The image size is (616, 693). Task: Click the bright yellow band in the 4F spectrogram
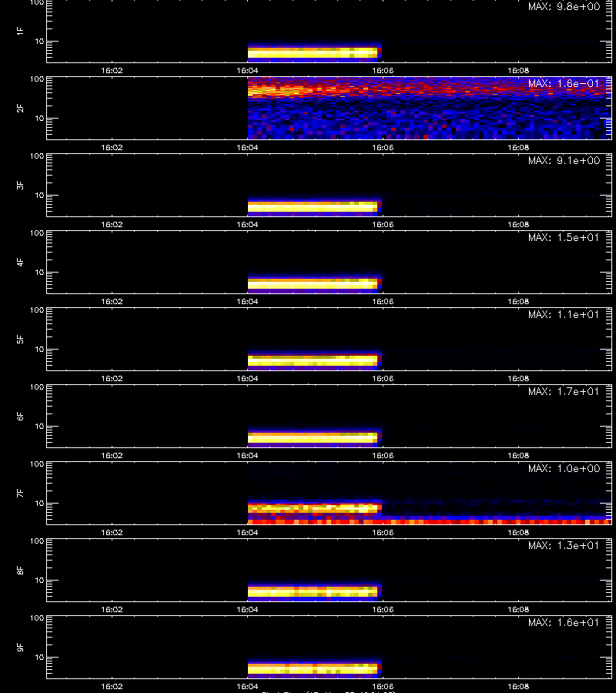click(313, 283)
